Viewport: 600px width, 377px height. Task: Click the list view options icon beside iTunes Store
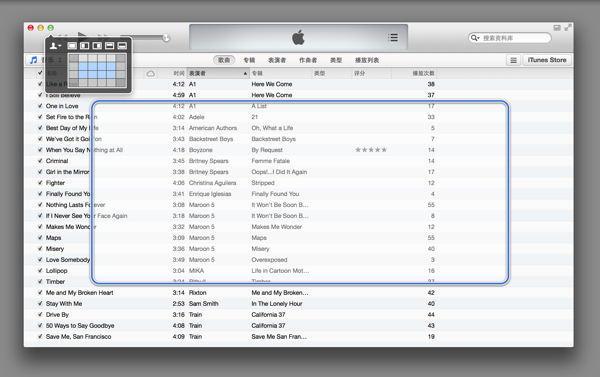514,60
